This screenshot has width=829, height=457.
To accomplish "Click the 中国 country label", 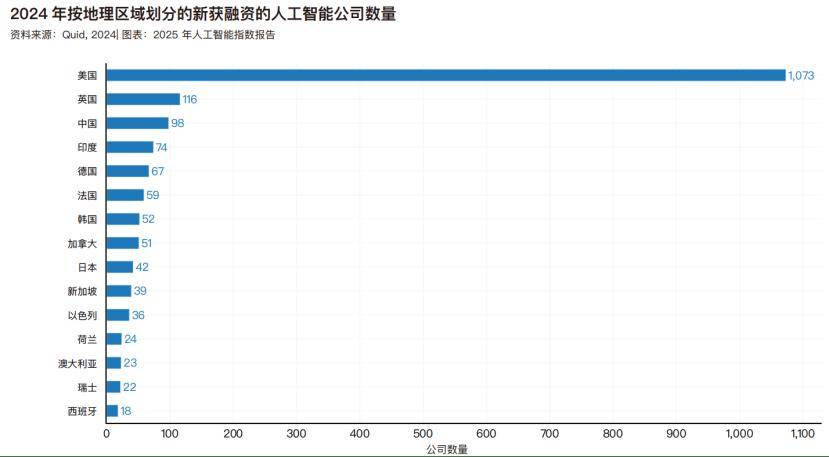I will (87, 123).
